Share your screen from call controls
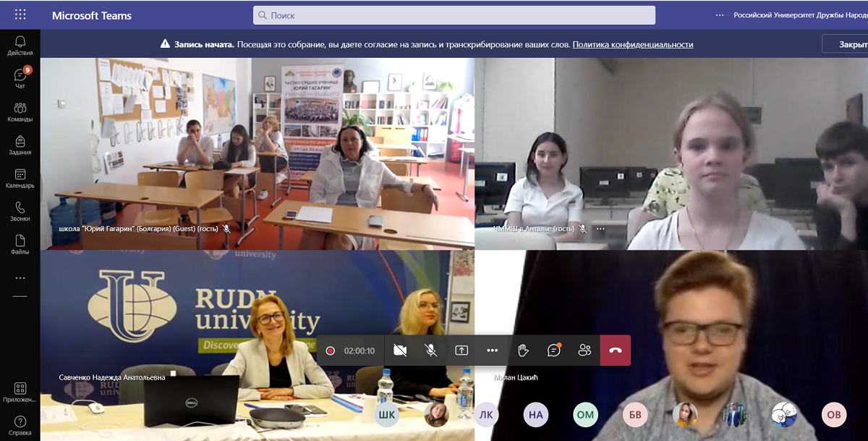Image resolution: width=868 pixels, height=441 pixels. [461, 350]
